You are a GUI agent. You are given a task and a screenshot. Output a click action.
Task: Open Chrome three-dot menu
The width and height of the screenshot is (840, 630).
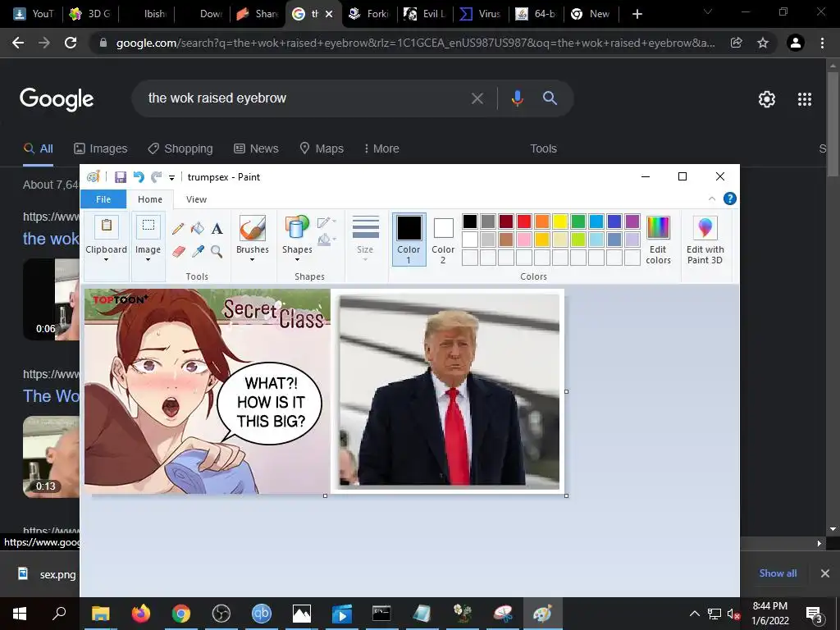coord(822,43)
